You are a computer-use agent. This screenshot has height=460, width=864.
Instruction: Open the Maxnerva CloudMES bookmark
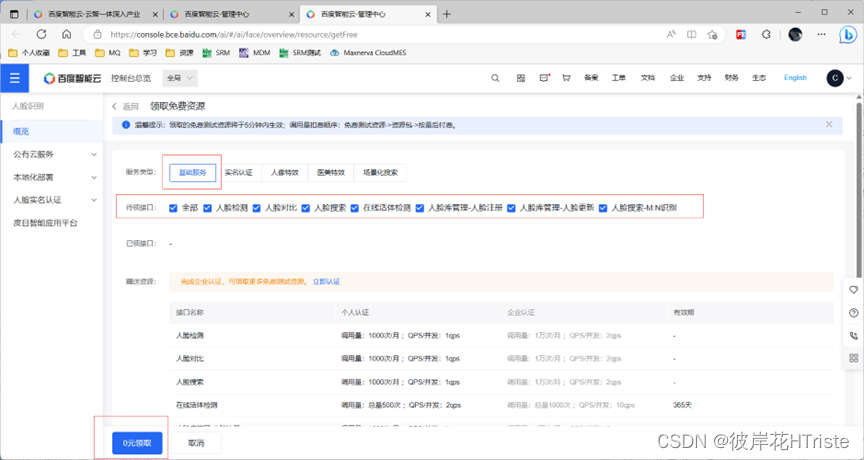[x=369, y=53]
